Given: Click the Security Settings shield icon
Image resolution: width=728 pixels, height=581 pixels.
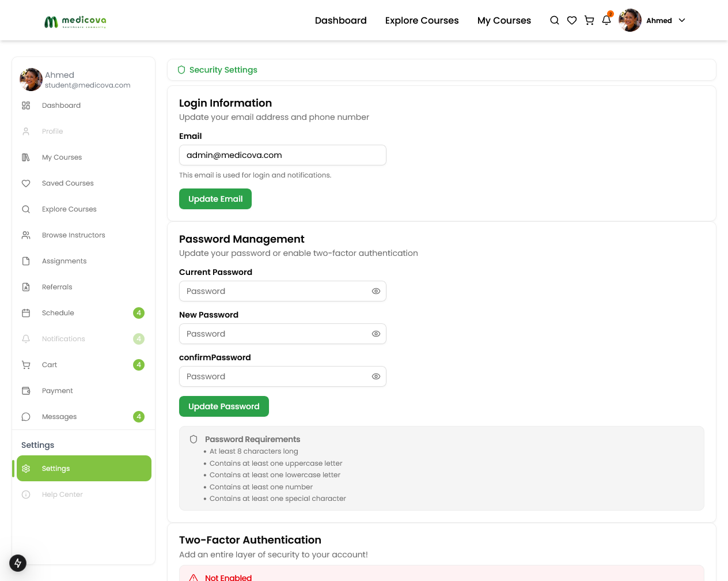Looking at the screenshot, I should (181, 70).
